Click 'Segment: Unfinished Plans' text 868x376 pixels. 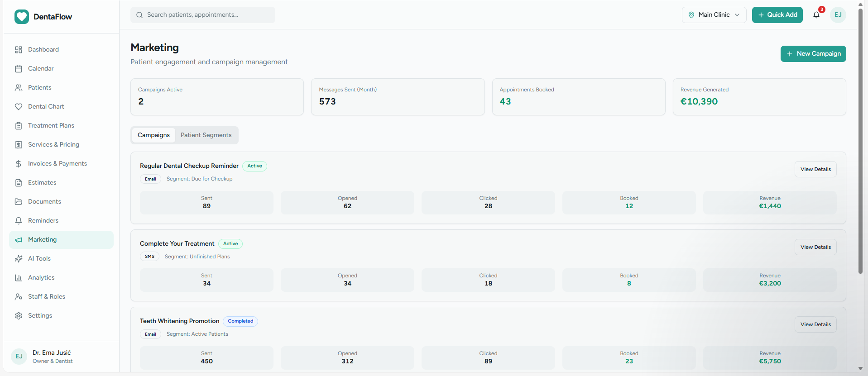click(197, 257)
